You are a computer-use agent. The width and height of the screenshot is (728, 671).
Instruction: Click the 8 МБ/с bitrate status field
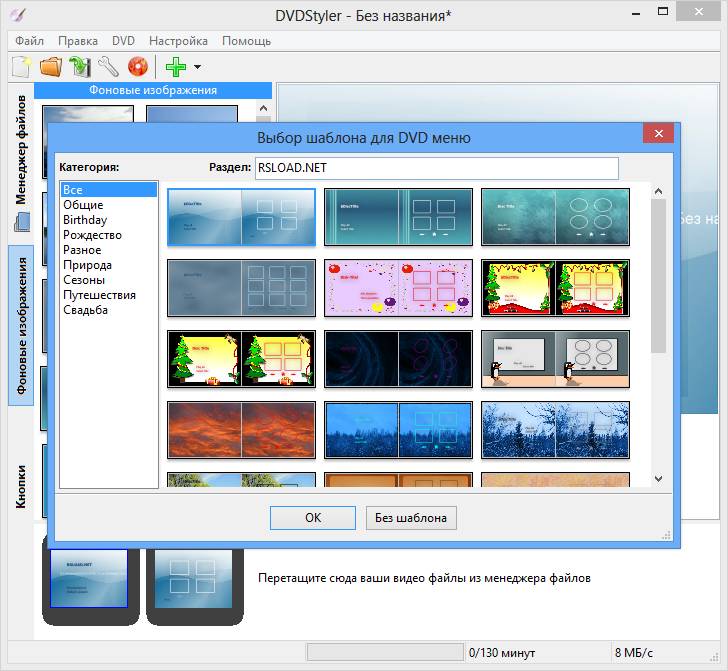[x=634, y=652]
